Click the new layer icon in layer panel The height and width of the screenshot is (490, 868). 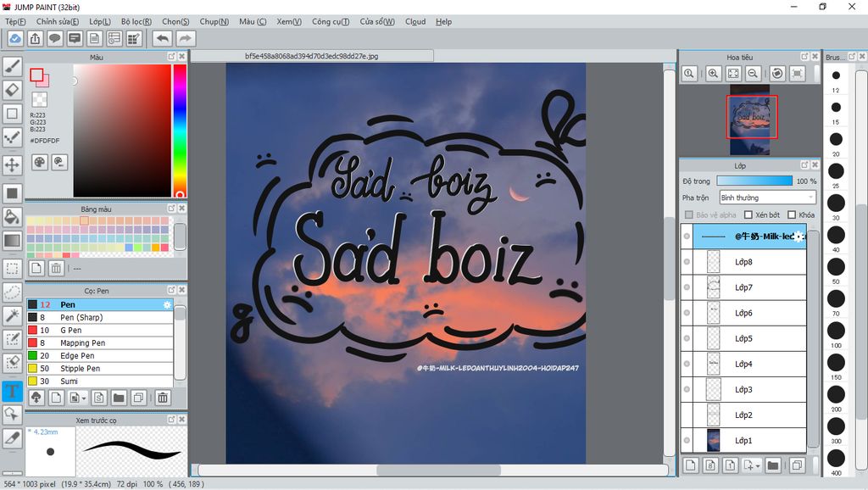pyautogui.click(x=690, y=465)
